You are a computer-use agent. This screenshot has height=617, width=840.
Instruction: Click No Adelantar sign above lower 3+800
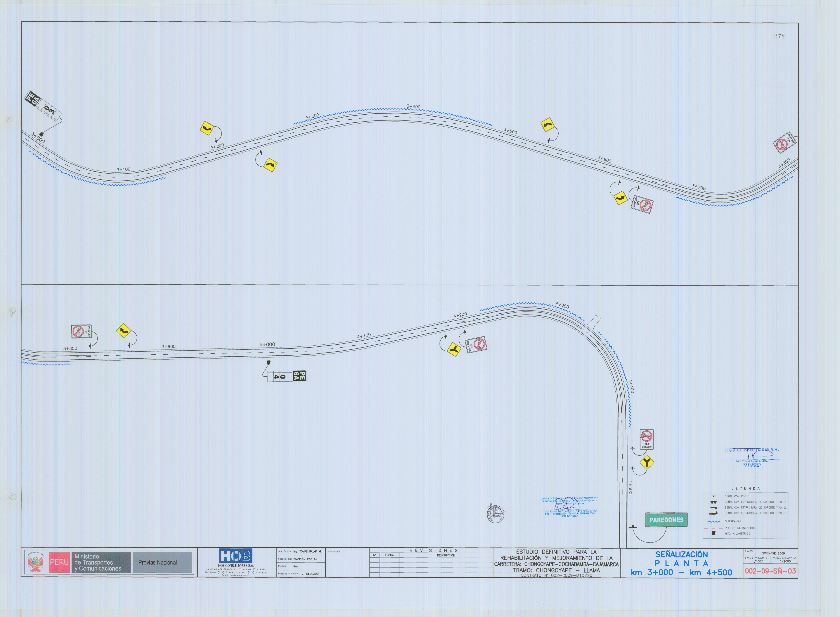(81, 332)
